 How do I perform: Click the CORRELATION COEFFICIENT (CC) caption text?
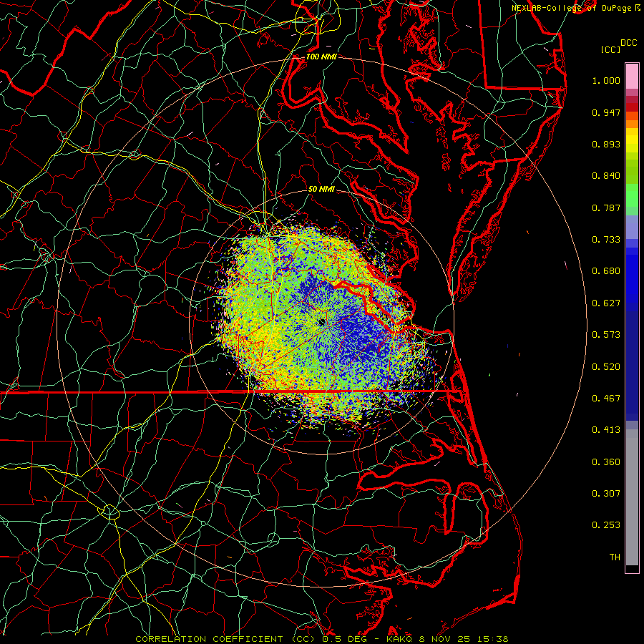pyautogui.click(x=225, y=639)
